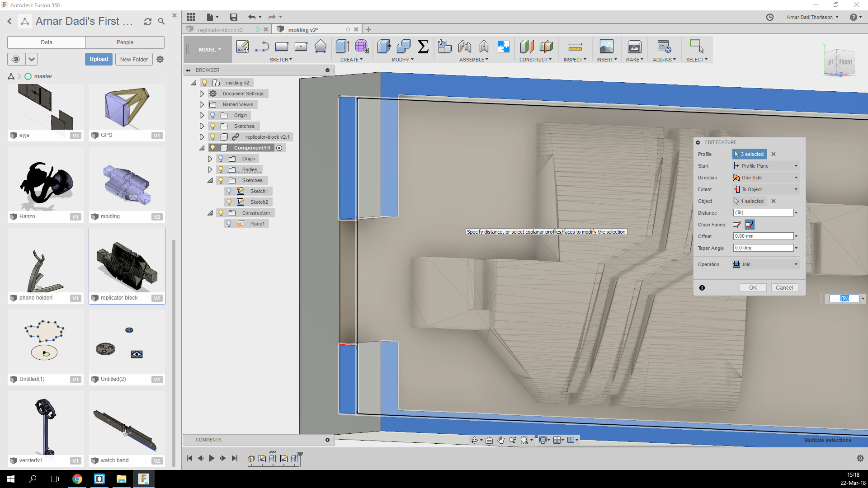Image resolution: width=868 pixels, height=488 pixels.
Task: Hide Plane1 using its lightbulb
Action: coord(229,224)
